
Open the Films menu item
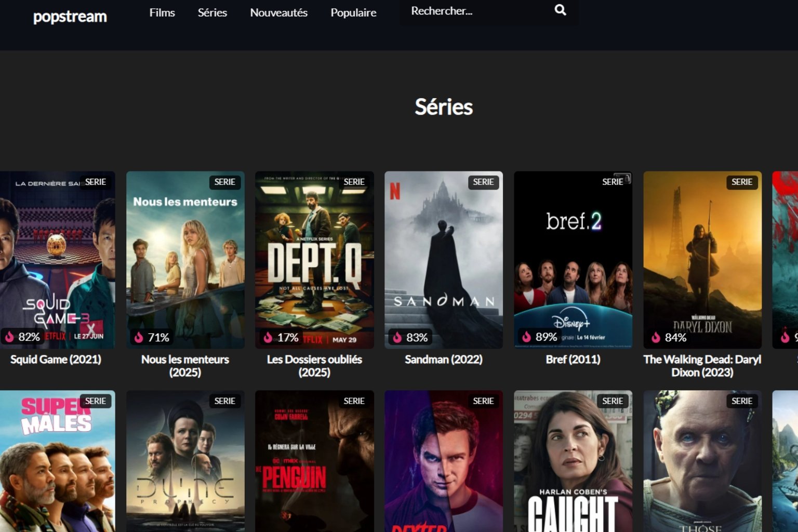pos(162,12)
